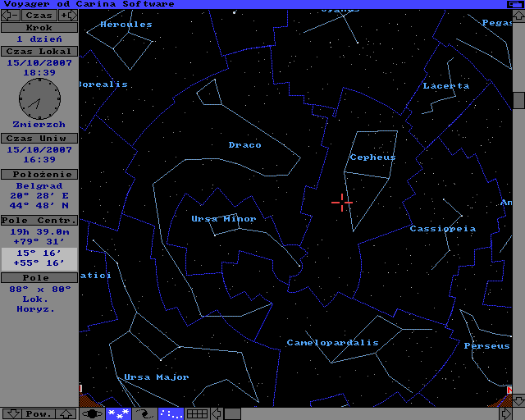Viewport: 525px width, 420px height.
Task: Click the horizontal scroll left arrow
Action: (x=217, y=413)
